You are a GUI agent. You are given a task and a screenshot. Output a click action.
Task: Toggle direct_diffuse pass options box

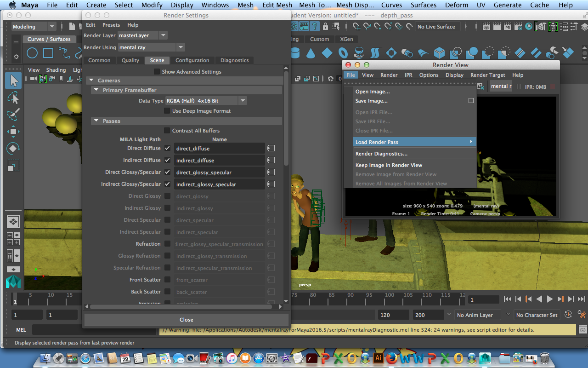pyautogui.click(x=271, y=148)
